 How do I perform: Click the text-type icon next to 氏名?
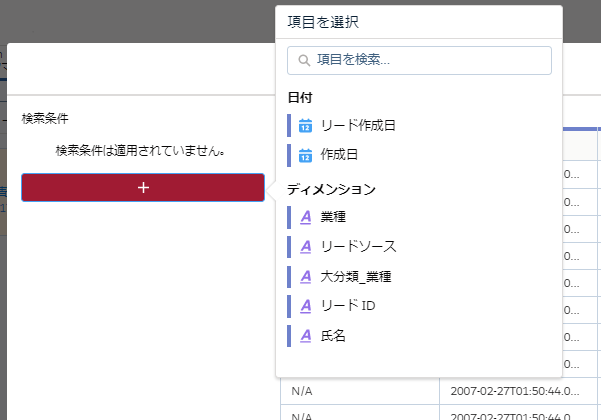(x=306, y=336)
